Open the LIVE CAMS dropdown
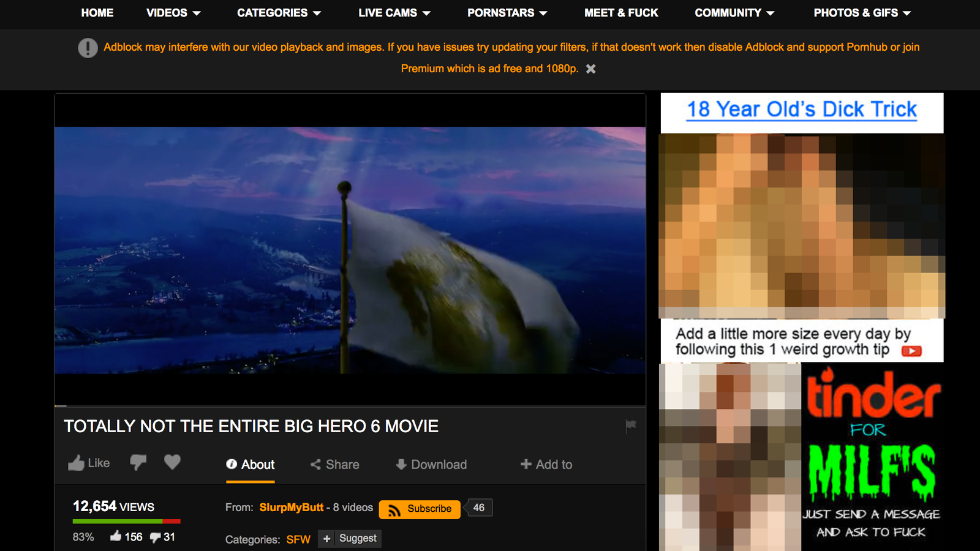980x551 pixels. [x=394, y=13]
